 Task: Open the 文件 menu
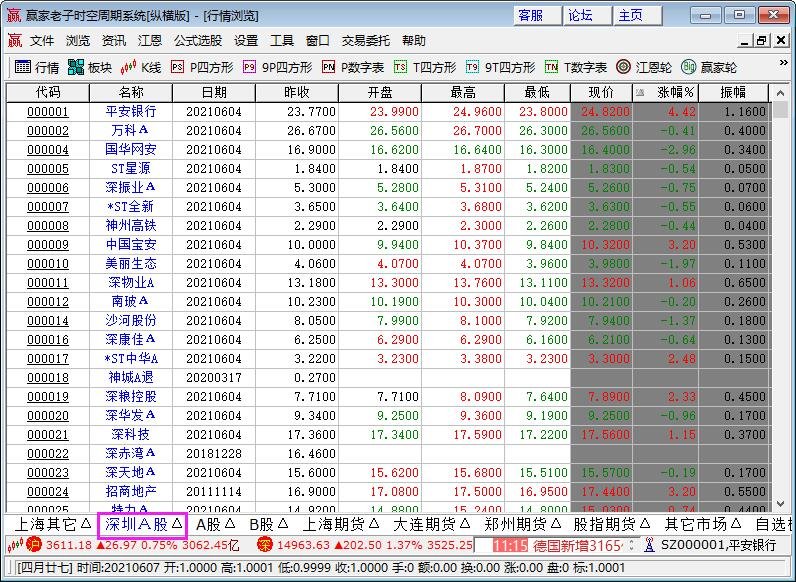(x=42, y=41)
